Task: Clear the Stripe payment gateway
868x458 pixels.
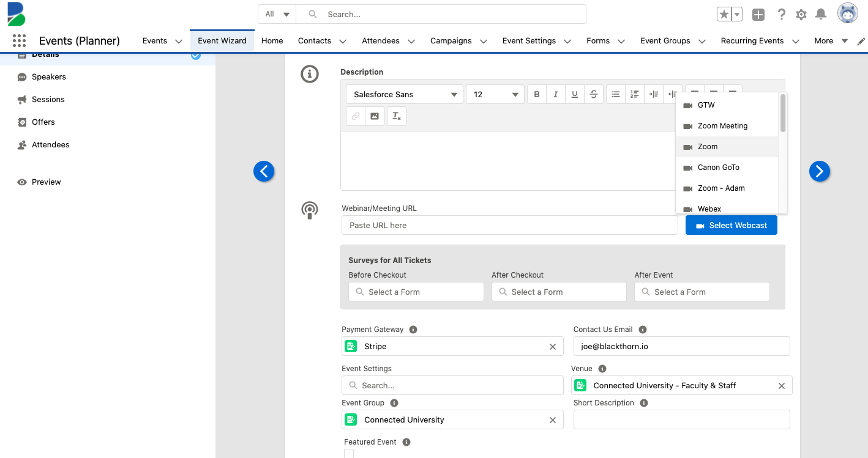Action: pyautogui.click(x=553, y=347)
